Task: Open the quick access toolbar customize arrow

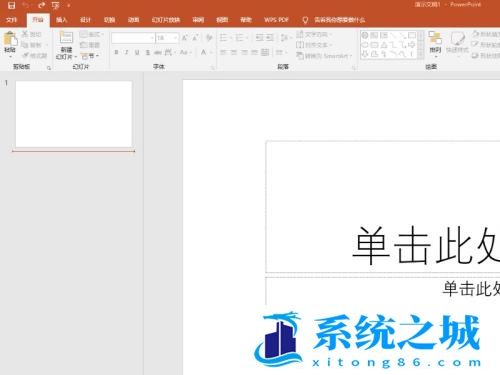Action: [x=68, y=6]
